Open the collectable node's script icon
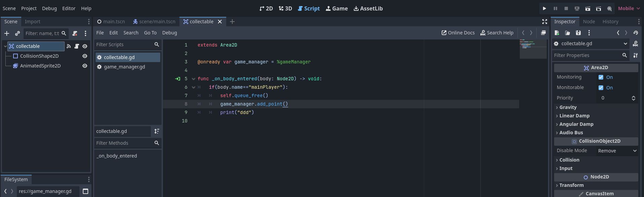 (77, 46)
